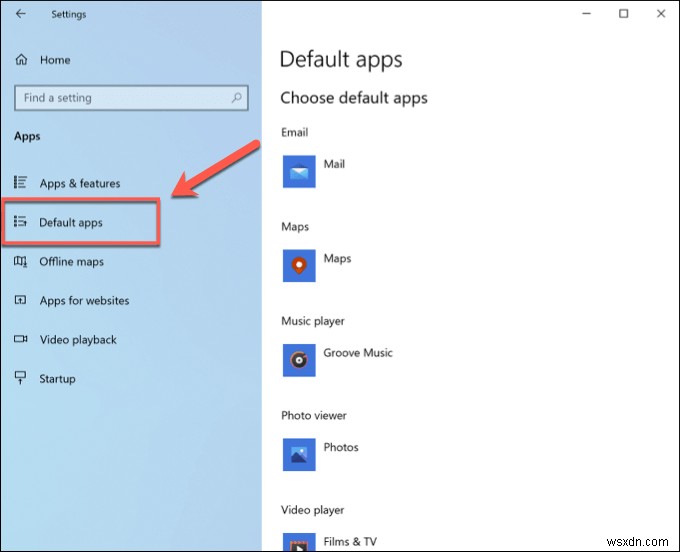The width and height of the screenshot is (680, 552).
Task: Change default music player Groove Music
Action: (358, 353)
